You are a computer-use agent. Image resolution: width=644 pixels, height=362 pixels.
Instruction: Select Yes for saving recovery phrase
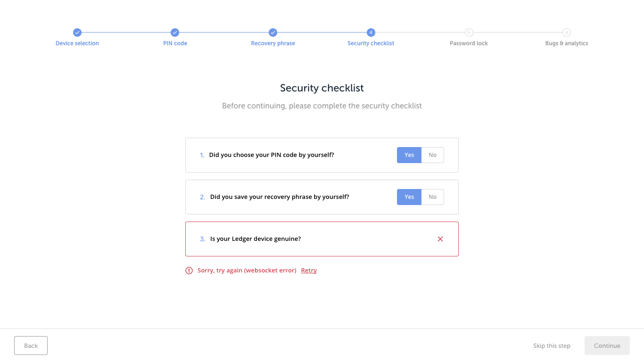[x=409, y=197]
